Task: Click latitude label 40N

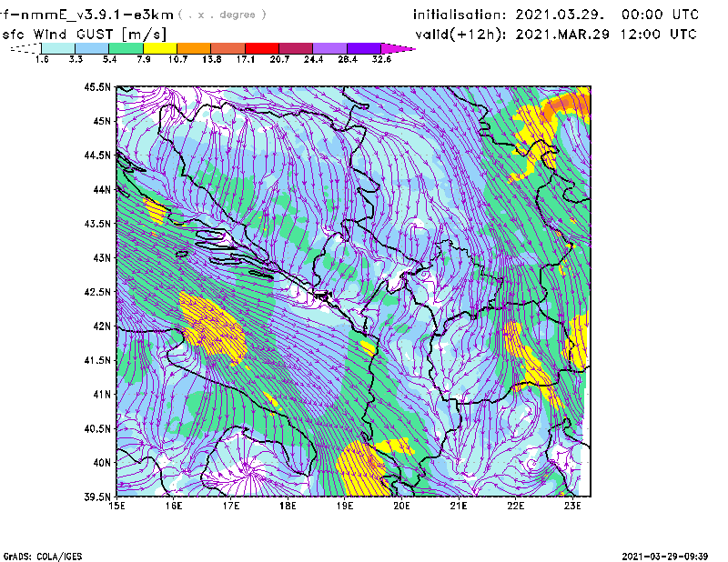Action: (102, 463)
